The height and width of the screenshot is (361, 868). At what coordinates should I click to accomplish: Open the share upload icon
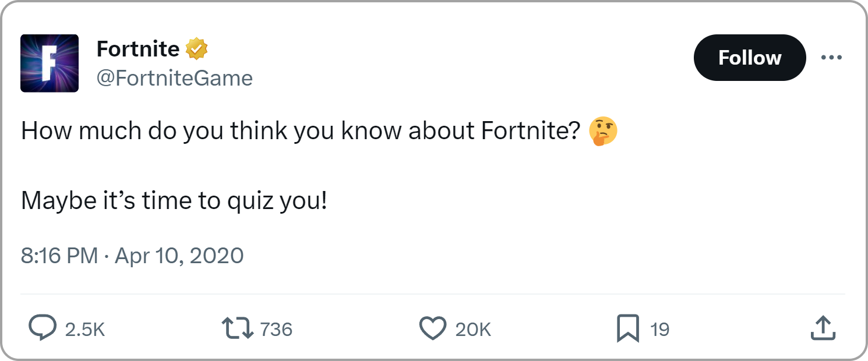823,328
